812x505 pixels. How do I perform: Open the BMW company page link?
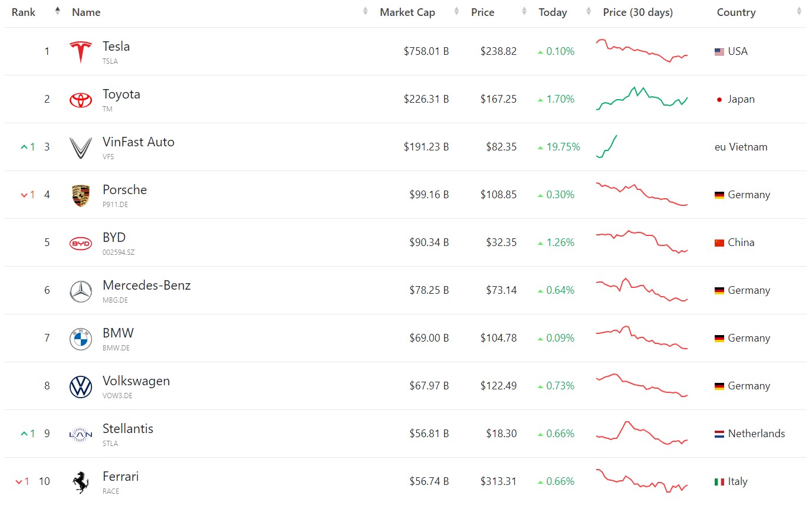[119, 333]
